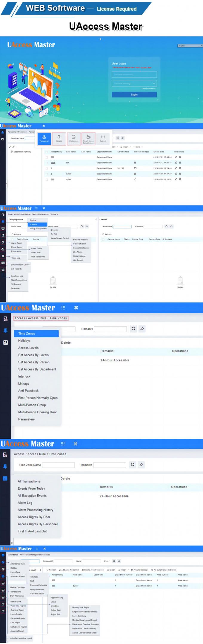
Task: Expand the More dropdown in the attendance filter bar
Action: click(107, 561)
